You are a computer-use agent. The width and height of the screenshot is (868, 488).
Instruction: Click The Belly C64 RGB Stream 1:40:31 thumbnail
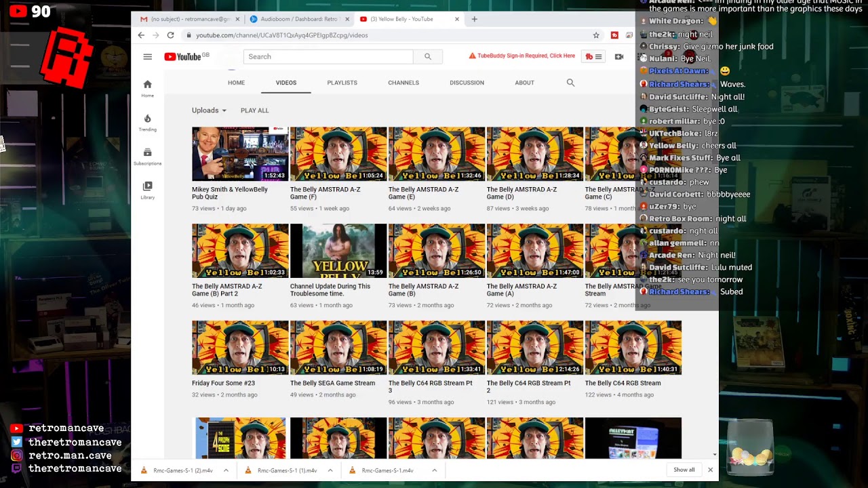point(633,348)
